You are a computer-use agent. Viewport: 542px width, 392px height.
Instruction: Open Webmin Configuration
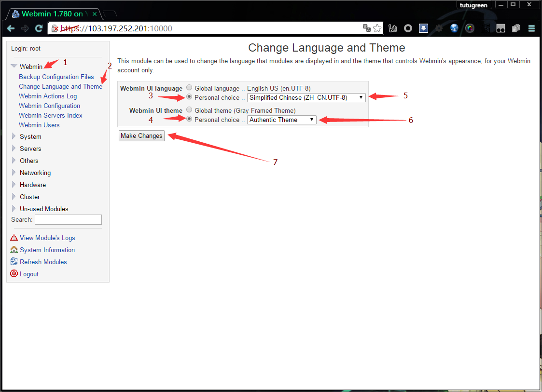pos(49,106)
